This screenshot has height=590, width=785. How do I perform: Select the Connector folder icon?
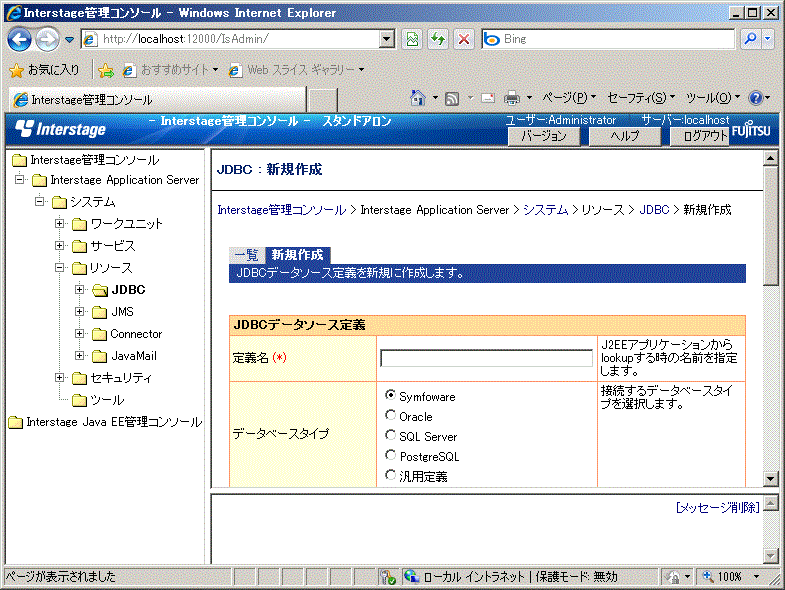click(100, 334)
